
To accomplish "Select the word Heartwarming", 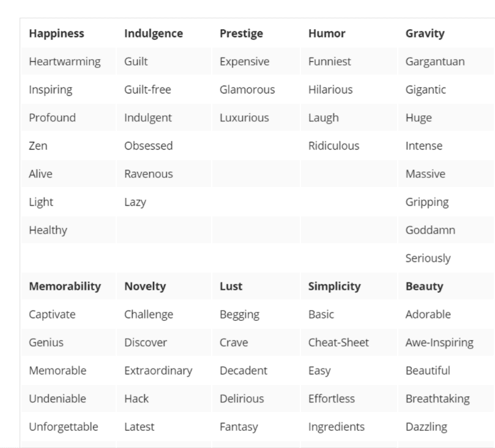I will point(65,62).
